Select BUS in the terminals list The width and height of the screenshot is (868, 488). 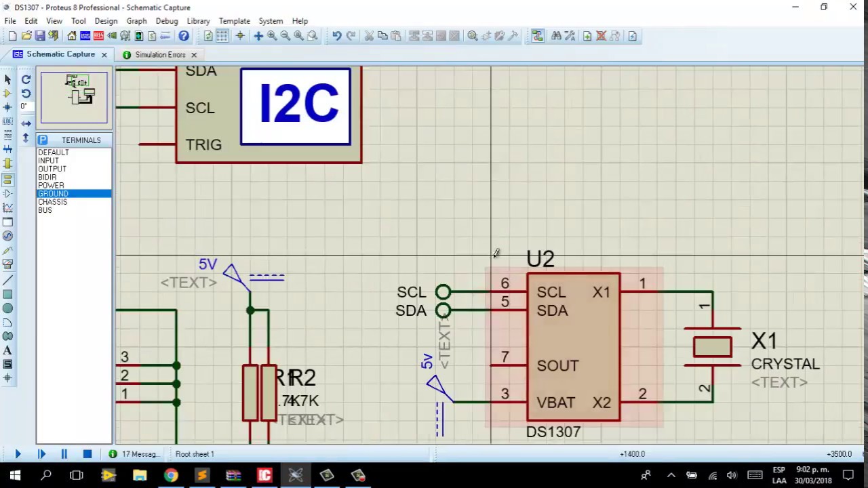tap(45, 210)
